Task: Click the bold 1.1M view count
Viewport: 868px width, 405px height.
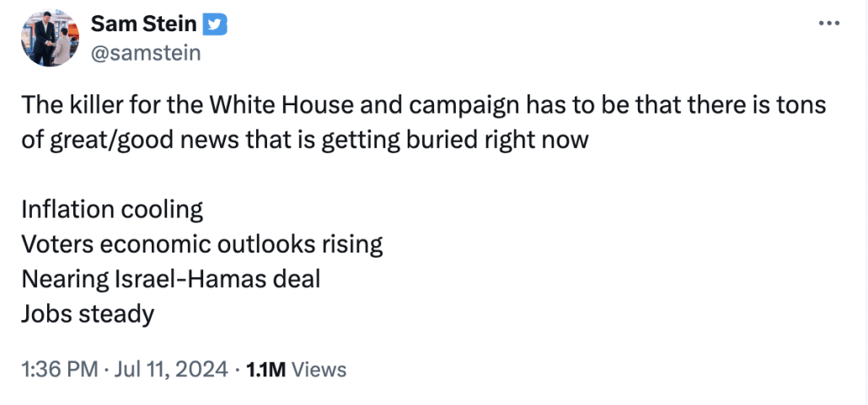Action: click(x=265, y=369)
